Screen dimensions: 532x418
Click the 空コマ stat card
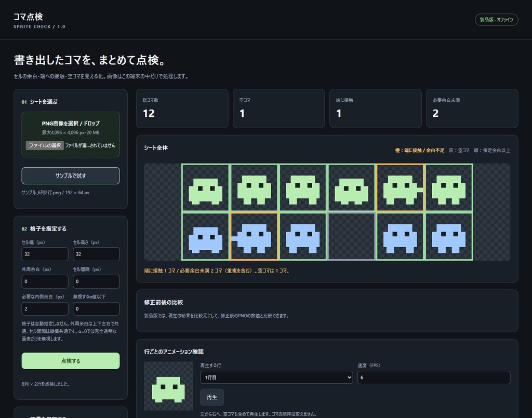click(x=279, y=109)
